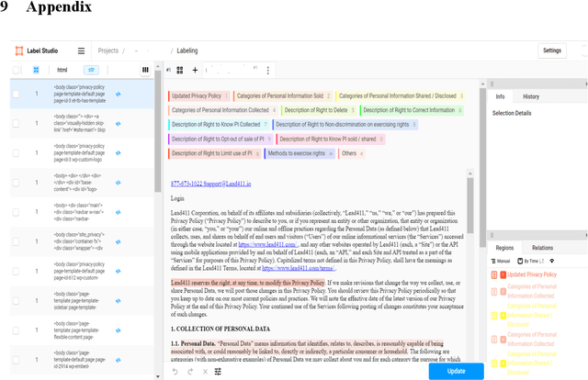Check the wp-custom-logo task checkbox

tap(16, 153)
